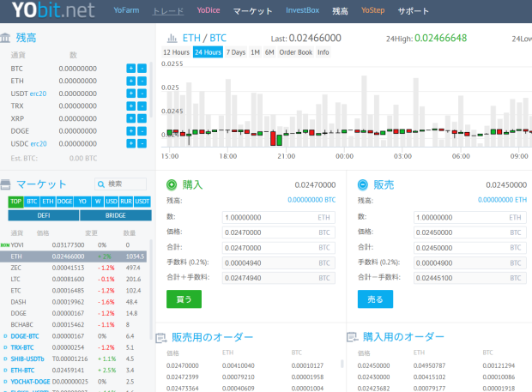532x392 pixels.
Task: Click the plus icon for USDT erc20
Action: point(131,93)
